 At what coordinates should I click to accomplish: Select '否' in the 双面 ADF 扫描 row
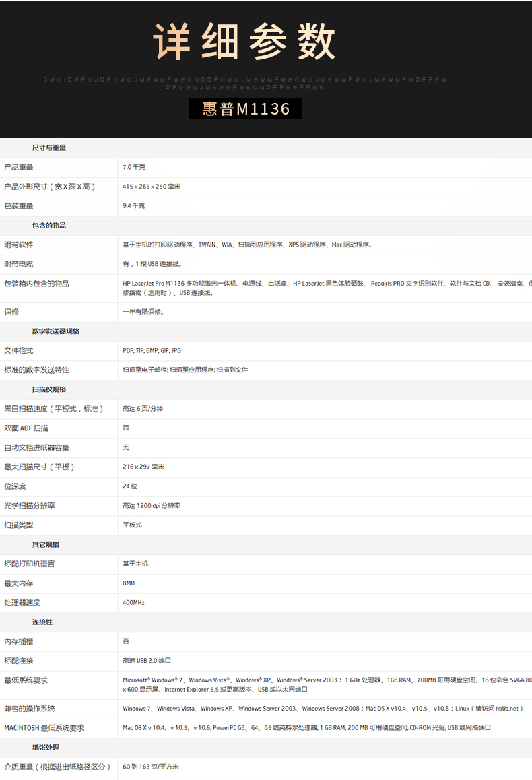pos(126,428)
